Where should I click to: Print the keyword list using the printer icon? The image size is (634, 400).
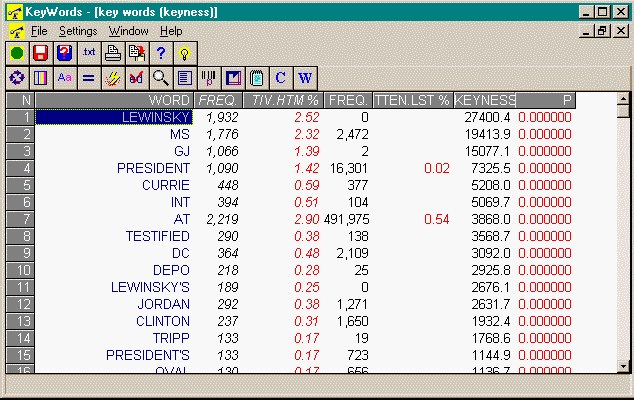point(113,52)
